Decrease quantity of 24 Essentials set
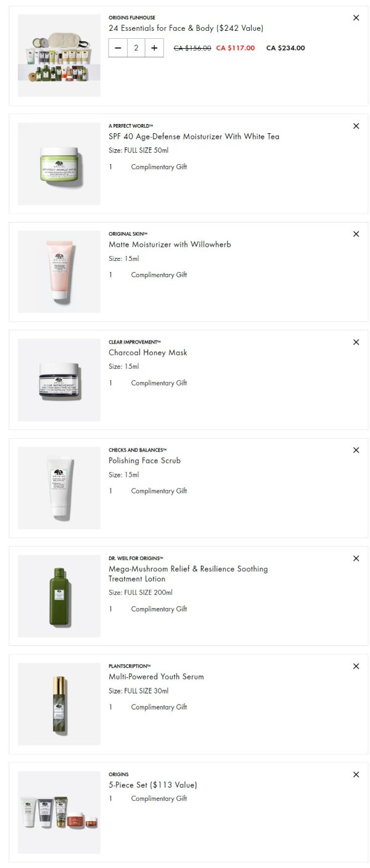The height and width of the screenshot is (868, 370). (x=118, y=48)
